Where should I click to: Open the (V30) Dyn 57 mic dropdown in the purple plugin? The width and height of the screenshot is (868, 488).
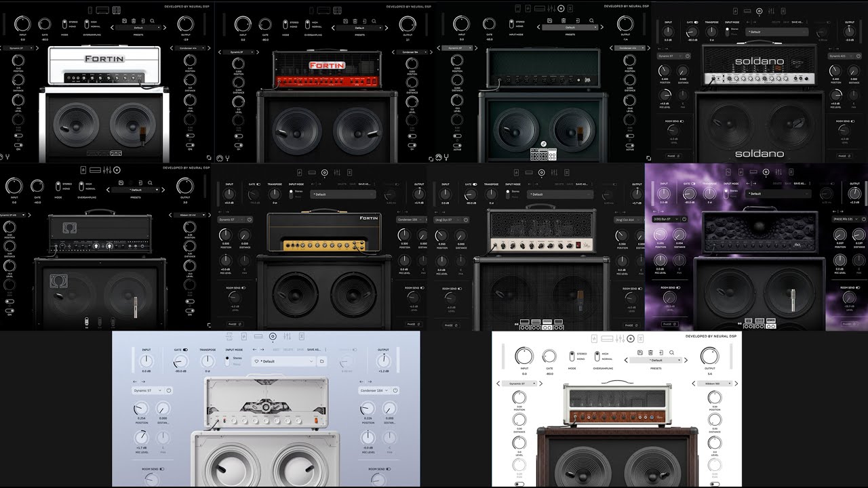666,219
